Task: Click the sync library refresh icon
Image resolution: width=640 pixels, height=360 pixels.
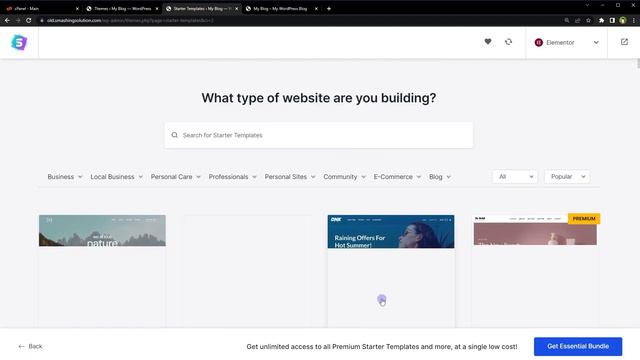Action: (508, 42)
